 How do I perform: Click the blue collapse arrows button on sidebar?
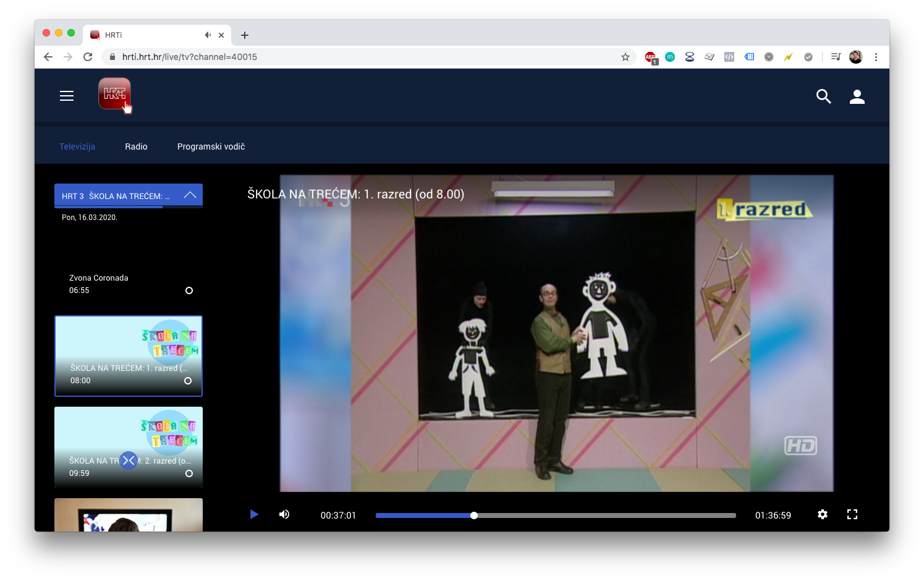[x=129, y=460]
